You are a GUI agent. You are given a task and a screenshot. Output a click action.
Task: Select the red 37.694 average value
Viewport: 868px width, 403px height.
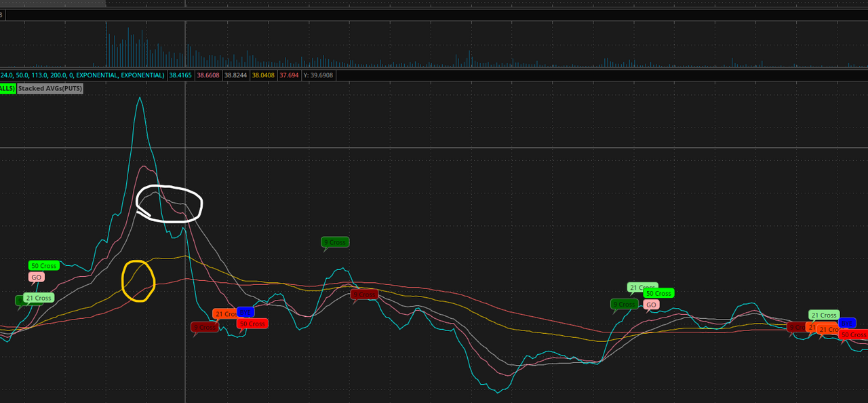coord(289,75)
